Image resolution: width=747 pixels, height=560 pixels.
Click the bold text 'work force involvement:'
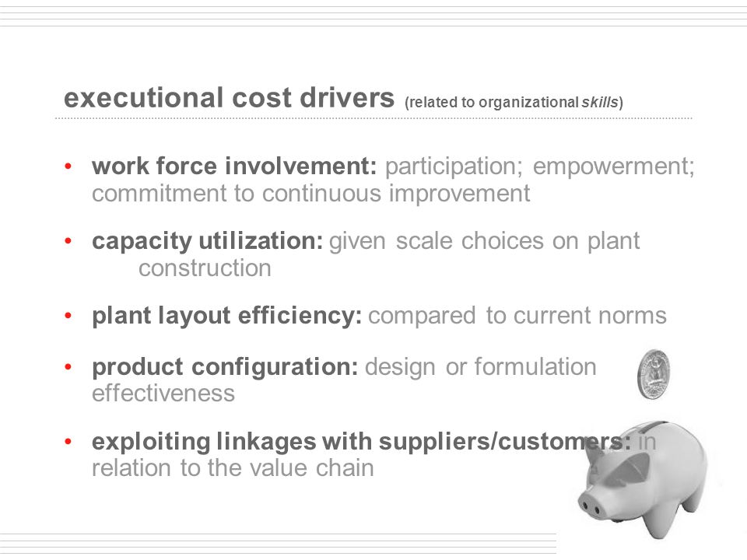pyautogui.click(x=234, y=166)
